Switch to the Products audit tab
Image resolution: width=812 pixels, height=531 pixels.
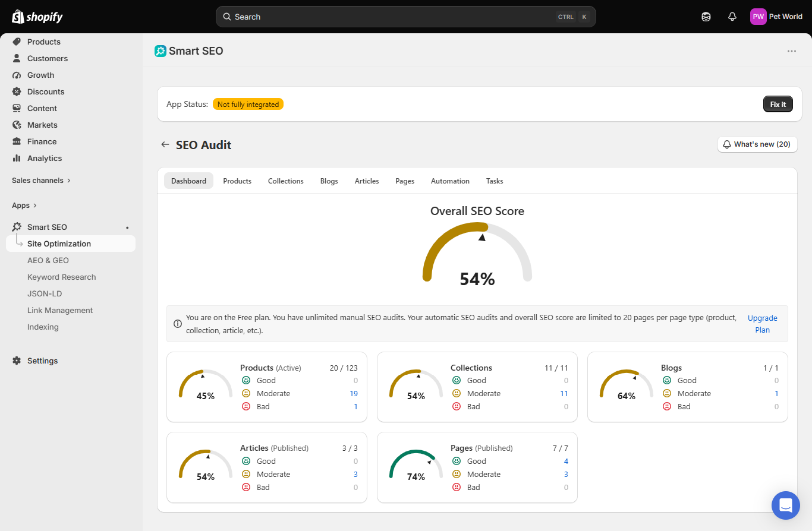tap(237, 181)
